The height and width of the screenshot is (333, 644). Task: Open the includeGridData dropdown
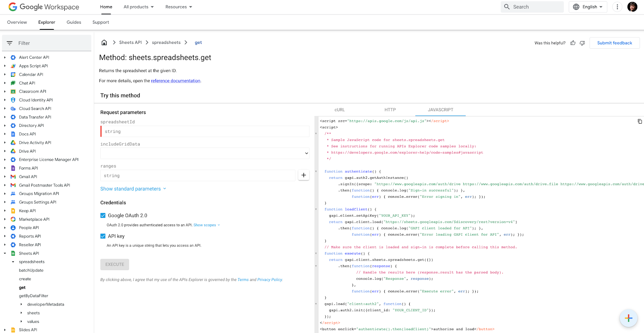205,153
